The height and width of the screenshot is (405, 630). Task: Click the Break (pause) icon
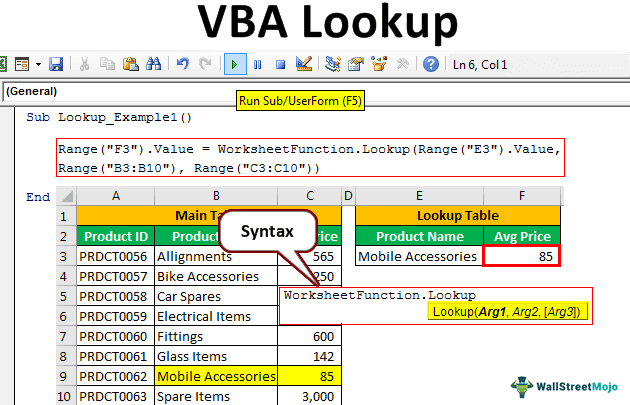pyautogui.click(x=258, y=65)
